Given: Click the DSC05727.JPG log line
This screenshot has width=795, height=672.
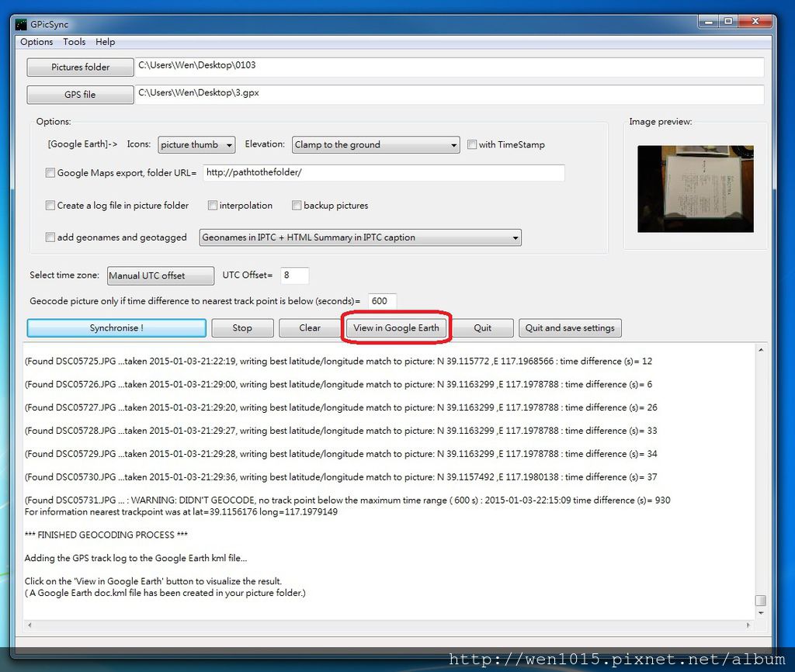Looking at the screenshot, I should (341, 407).
